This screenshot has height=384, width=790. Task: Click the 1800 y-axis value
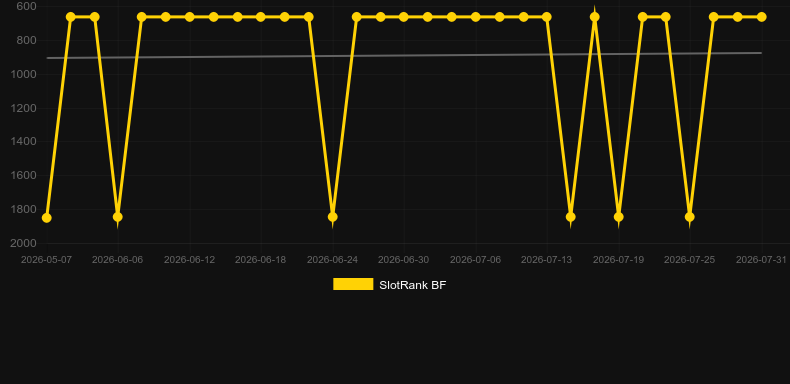pyautogui.click(x=24, y=209)
